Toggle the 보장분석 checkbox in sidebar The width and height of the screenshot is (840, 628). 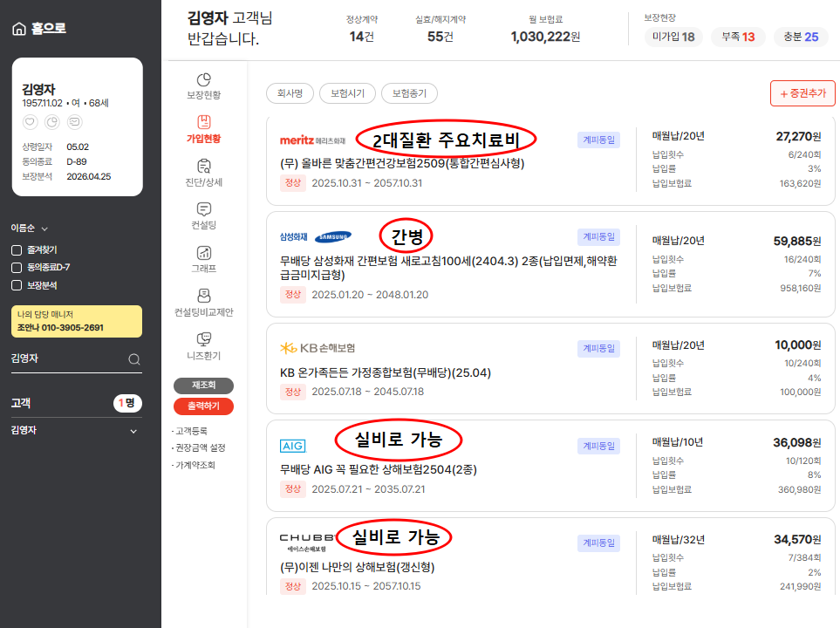point(17,285)
